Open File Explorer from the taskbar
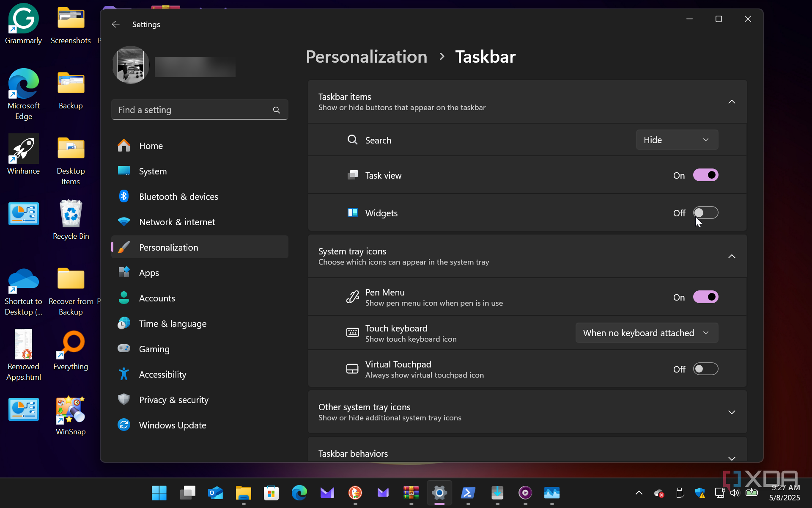 (x=243, y=493)
